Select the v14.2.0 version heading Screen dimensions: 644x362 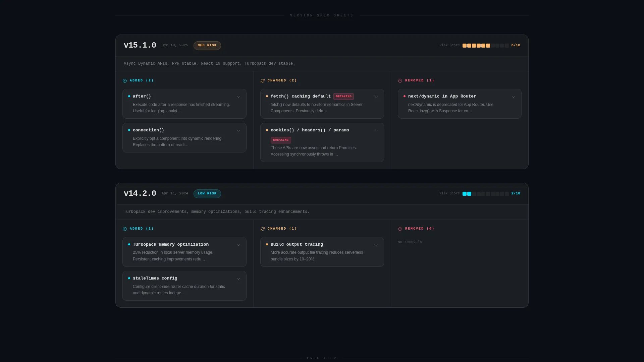(140, 193)
